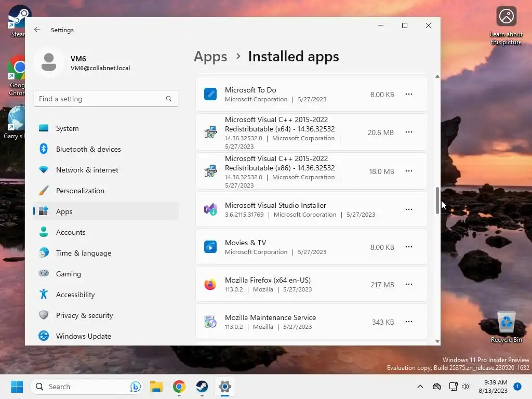532x399 pixels.
Task: Maximize the Settings window
Action: tap(404, 25)
